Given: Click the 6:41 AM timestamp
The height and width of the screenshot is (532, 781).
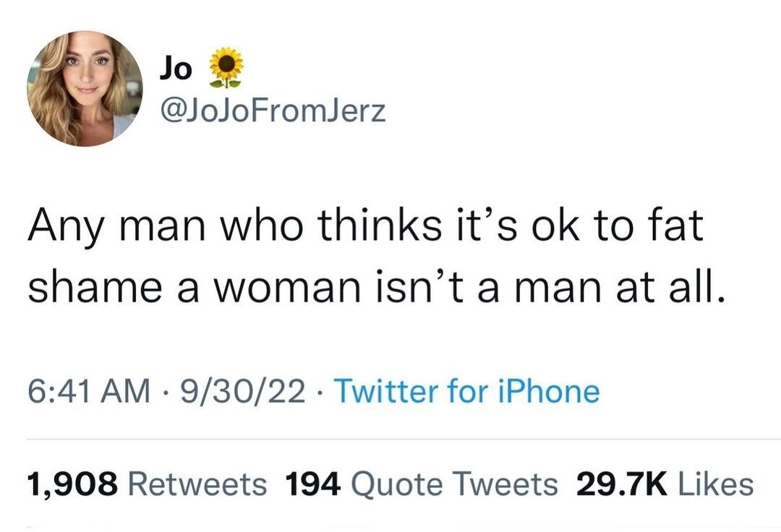Looking at the screenshot, I should pyautogui.click(x=82, y=392).
